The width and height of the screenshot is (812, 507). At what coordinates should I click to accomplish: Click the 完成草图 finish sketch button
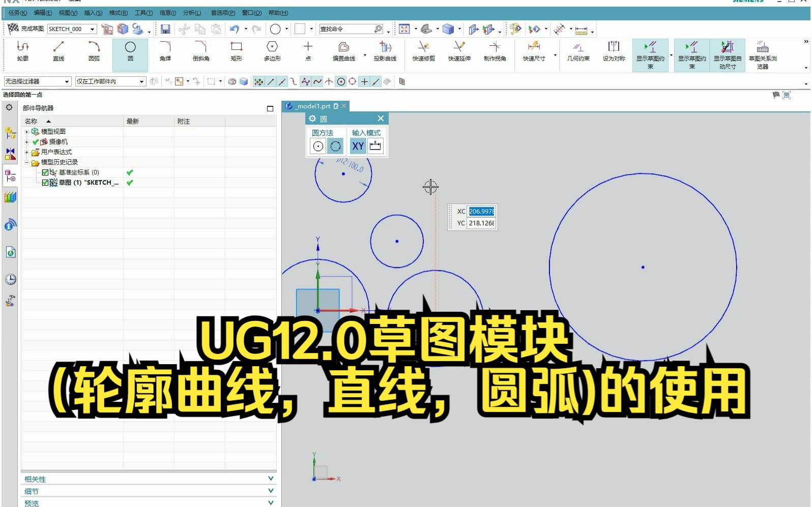click(25, 29)
